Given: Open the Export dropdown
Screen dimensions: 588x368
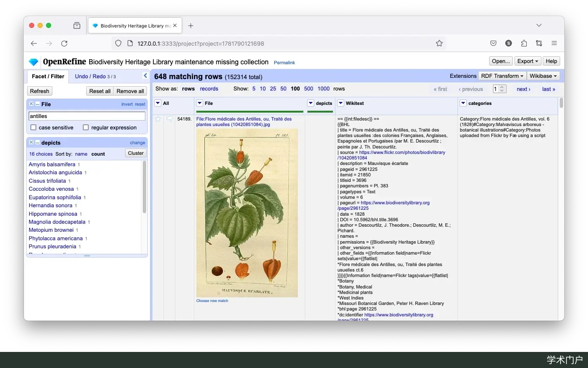Looking at the screenshot, I should pos(528,61).
